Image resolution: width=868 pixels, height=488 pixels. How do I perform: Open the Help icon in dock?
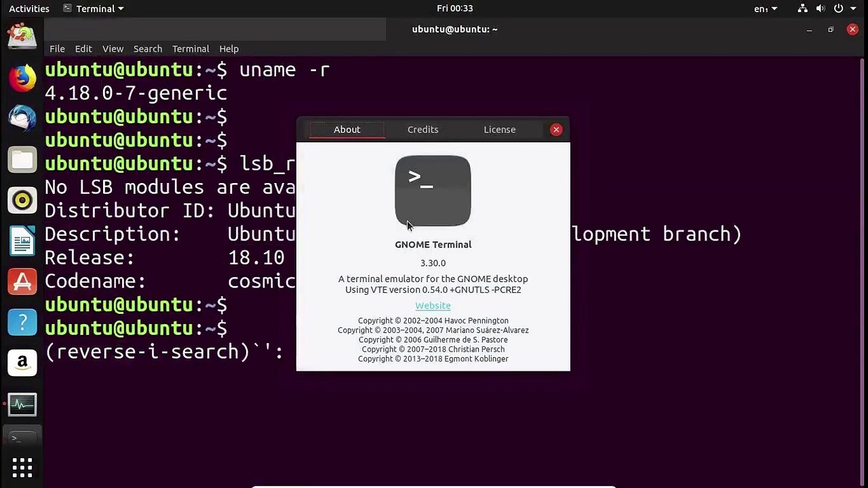click(22, 323)
